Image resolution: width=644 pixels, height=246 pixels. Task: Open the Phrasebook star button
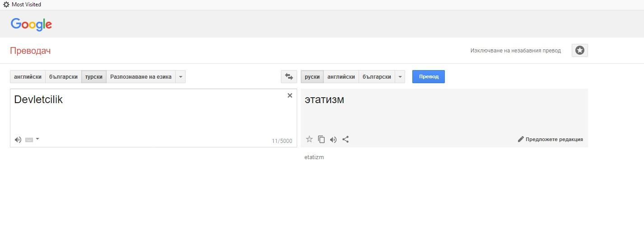[580, 50]
